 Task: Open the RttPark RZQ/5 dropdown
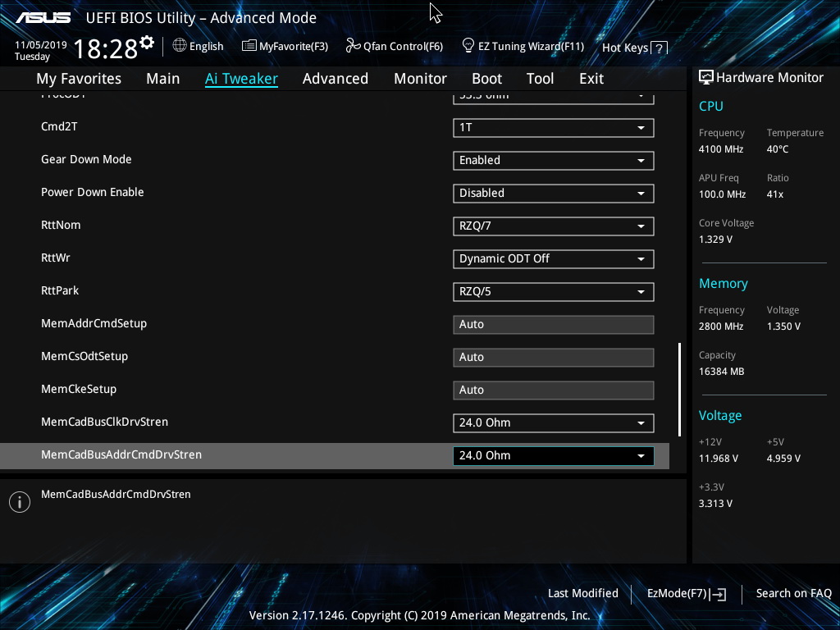[554, 291]
